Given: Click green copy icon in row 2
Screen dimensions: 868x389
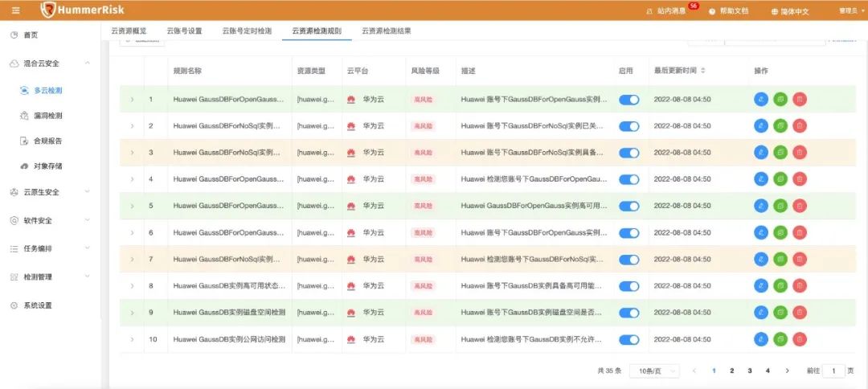Looking at the screenshot, I should [780, 125].
